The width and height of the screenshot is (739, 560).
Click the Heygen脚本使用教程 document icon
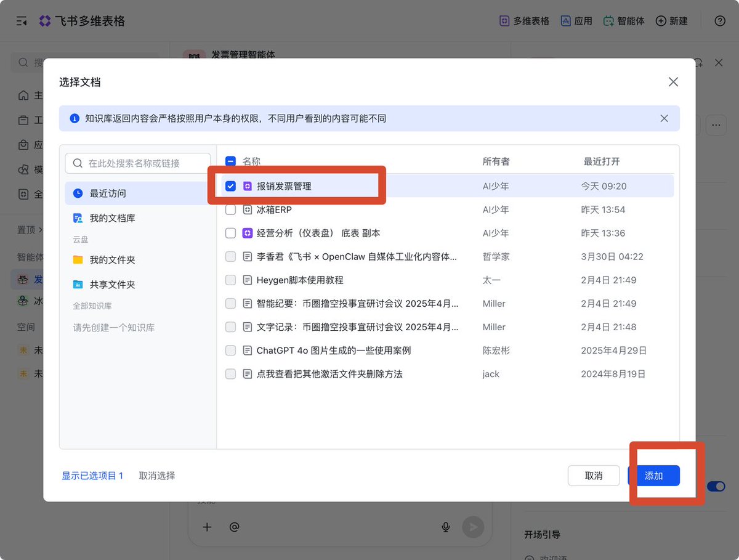pos(248,280)
